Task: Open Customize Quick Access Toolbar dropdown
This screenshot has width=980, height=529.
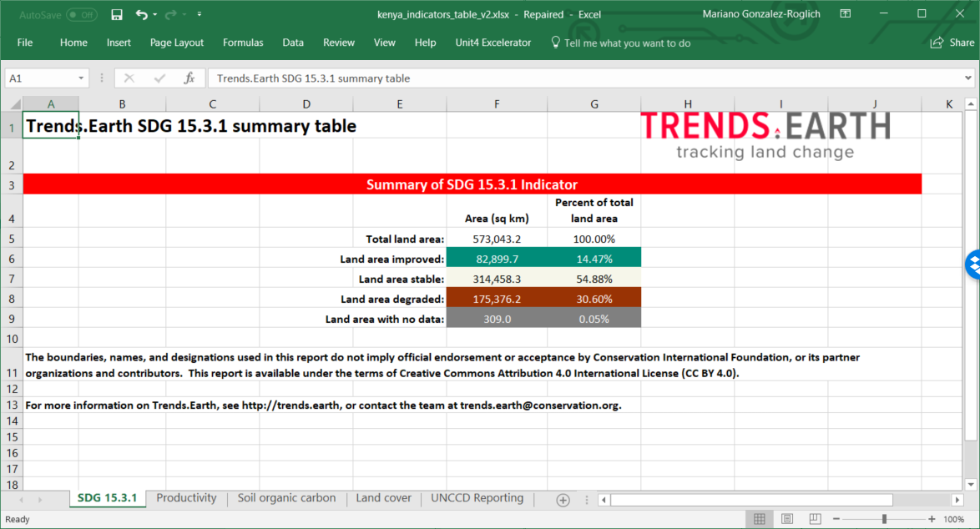Action: [x=199, y=14]
